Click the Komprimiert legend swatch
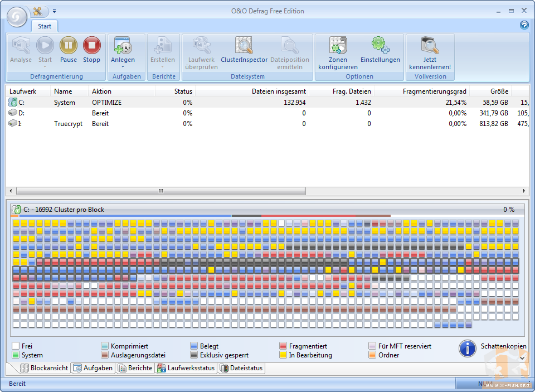The width and height of the screenshot is (535, 392). [105, 346]
